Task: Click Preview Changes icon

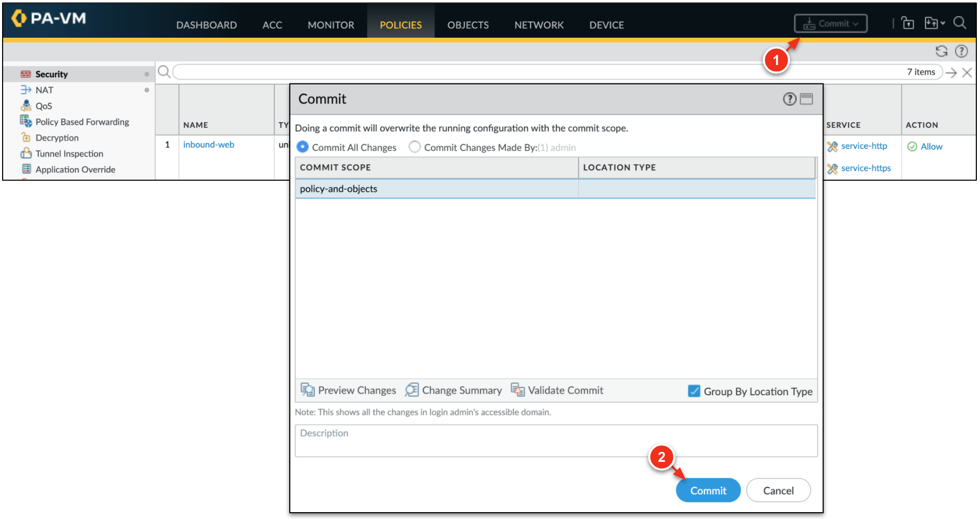Action: click(308, 390)
